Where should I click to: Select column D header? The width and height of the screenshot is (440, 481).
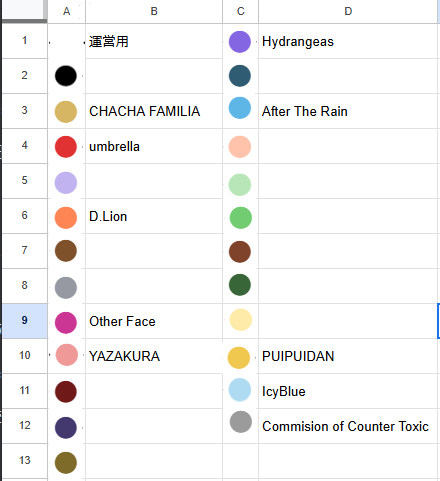pos(348,11)
